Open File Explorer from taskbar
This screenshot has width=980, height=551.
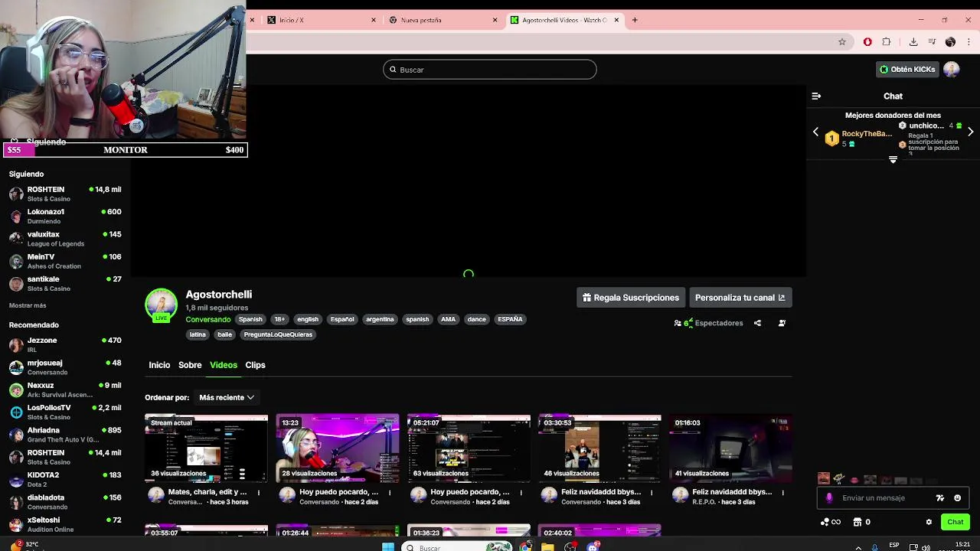[547, 547]
